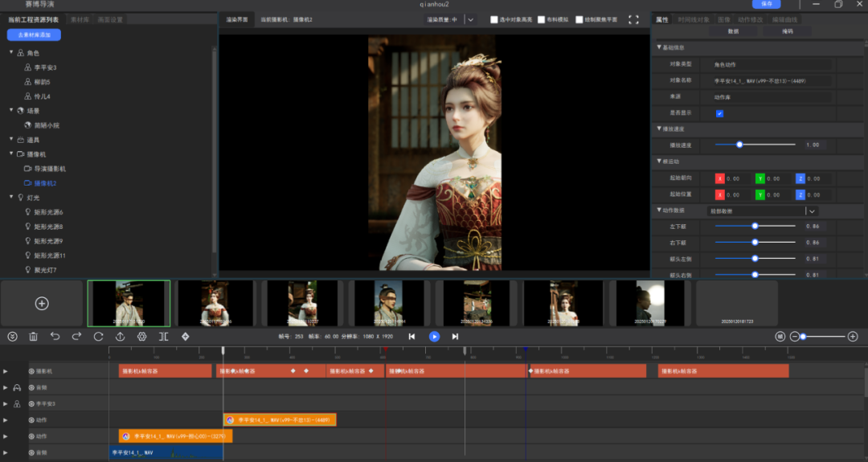Select the second shot thumbnail
Image resolution: width=868 pixels, height=462 pixels.
coord(215,303)
